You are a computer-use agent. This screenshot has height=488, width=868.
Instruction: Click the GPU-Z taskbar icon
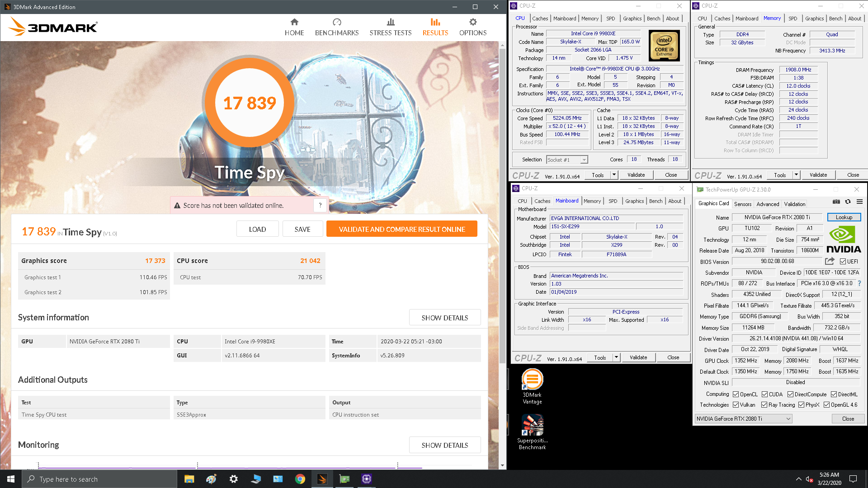(344, 479)
